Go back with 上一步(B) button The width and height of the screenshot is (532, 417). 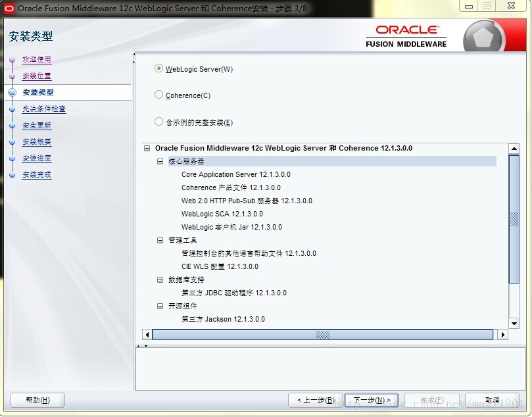[316, 401]
